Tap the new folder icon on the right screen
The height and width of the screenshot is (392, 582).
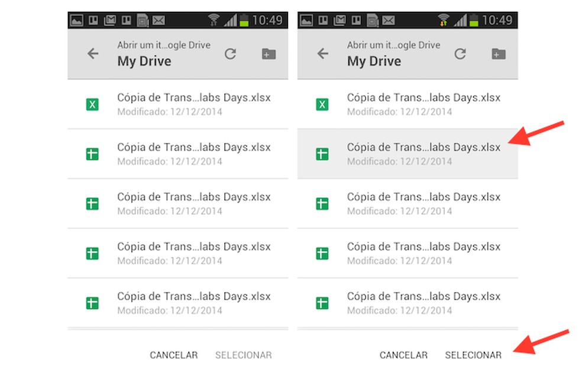pyautogui.click(x=498, y=53)
